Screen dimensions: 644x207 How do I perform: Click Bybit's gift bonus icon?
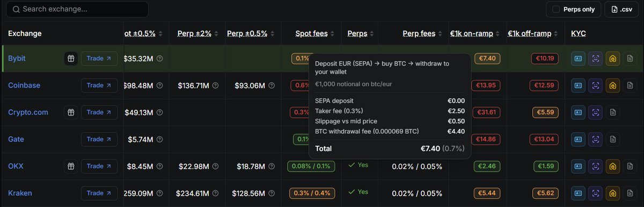(x=71, y=58)
